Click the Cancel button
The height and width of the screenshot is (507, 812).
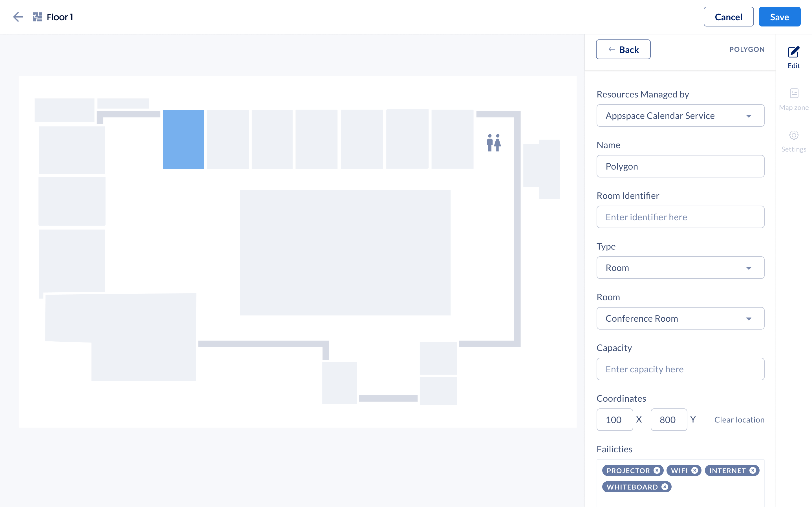click(x=728, y=17)
